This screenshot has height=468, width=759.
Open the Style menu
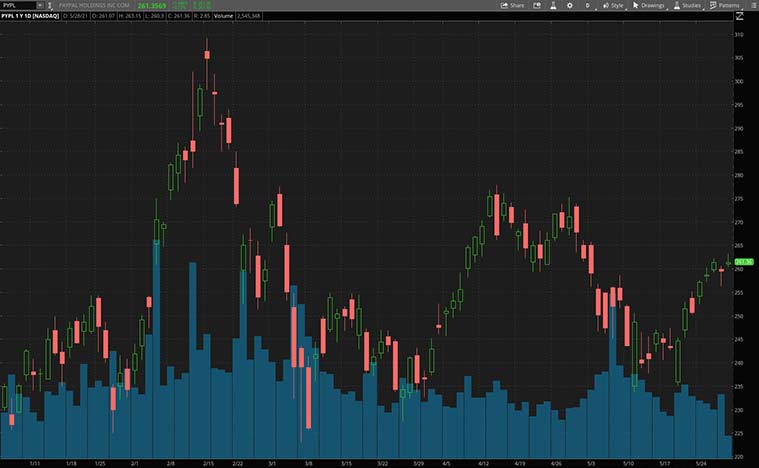tap(613, 5)
